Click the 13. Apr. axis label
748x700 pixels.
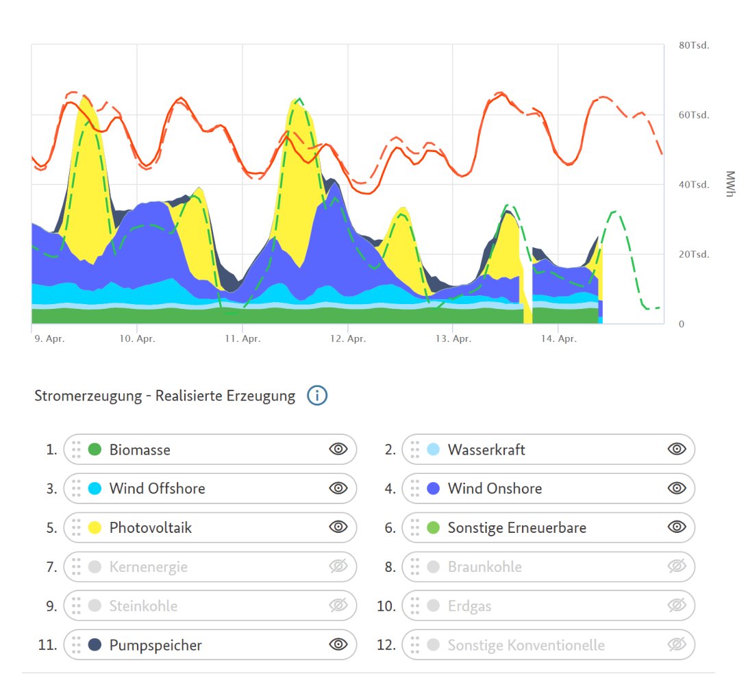click(x=453, y=338)
